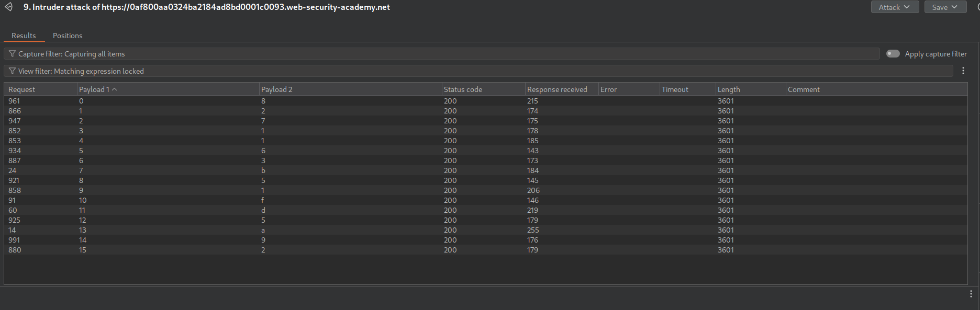This screenshot has width=980, height=310.
Task: Click the view filter funnel icon
Action: [12, 71]
